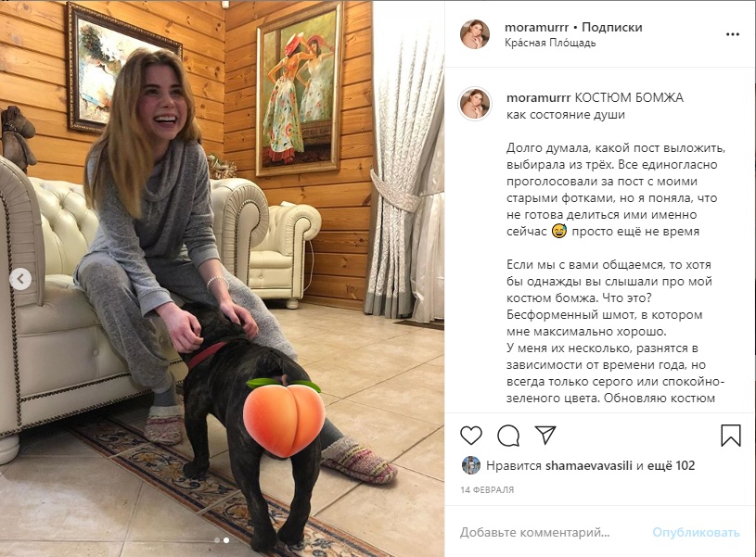This screenshot has width=756, height=557.
Task: Click the photo of the girl with dog
Action: point(223,278)
